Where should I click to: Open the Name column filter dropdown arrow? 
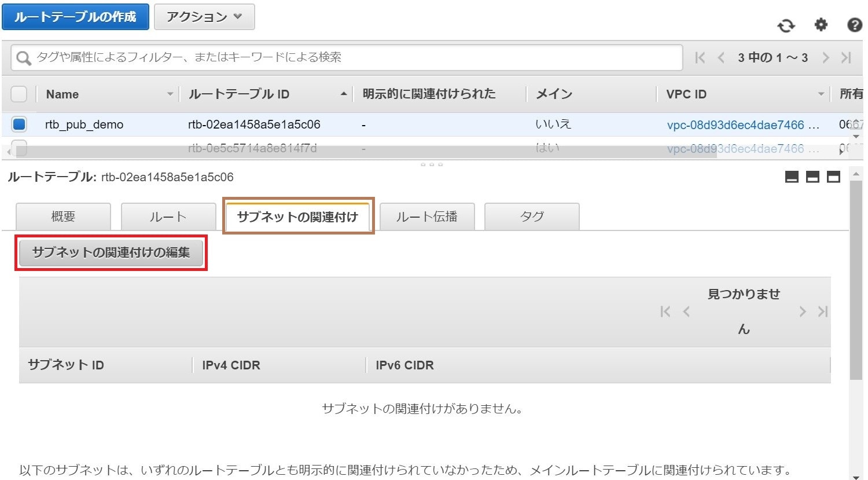[170, 94]
